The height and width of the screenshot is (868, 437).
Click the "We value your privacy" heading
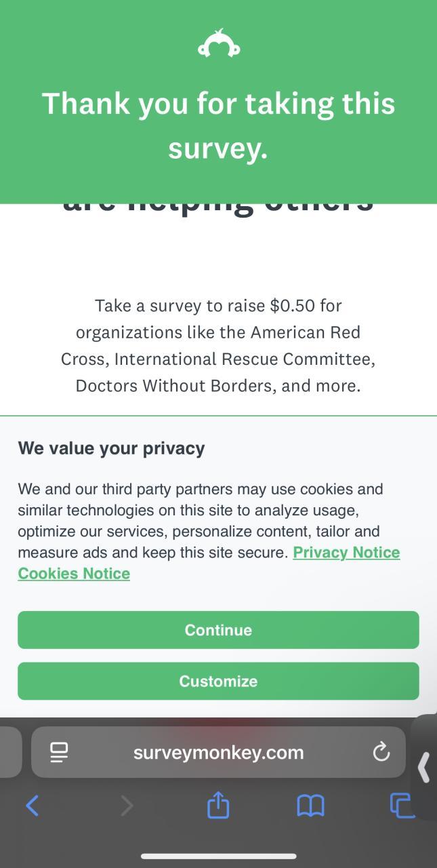click(111, 448)
